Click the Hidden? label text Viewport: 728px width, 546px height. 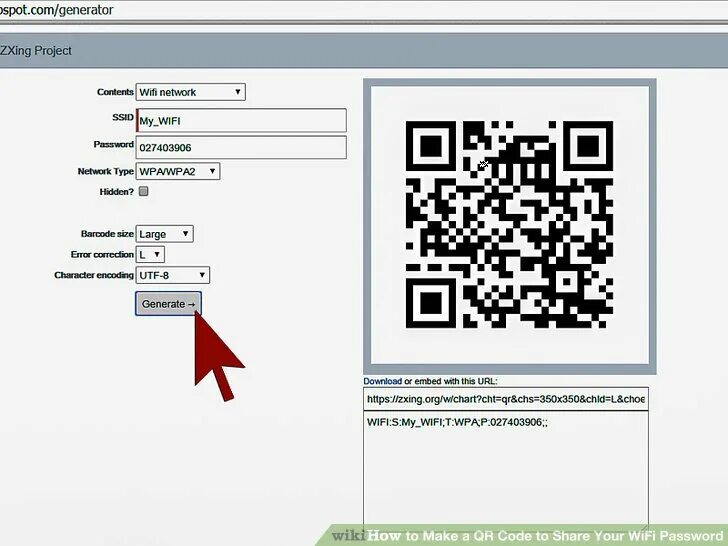[x=117, y=192]
